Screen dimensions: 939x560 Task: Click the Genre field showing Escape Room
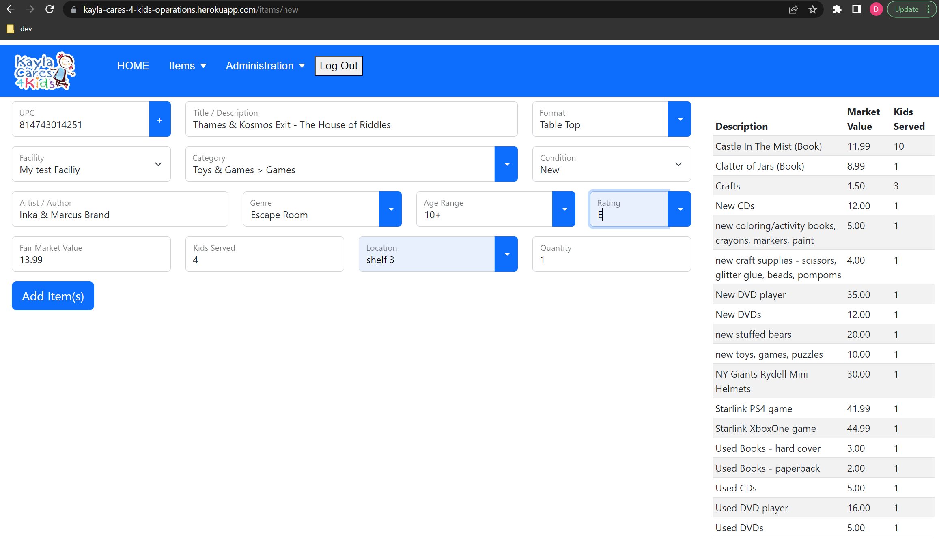[311, 209]
